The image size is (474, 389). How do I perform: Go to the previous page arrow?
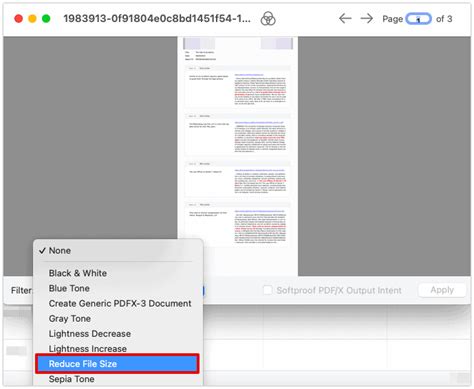[345, 18]
